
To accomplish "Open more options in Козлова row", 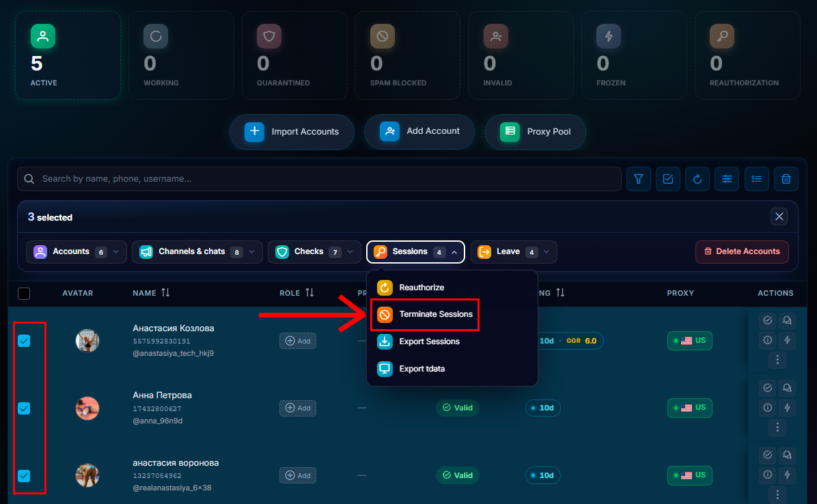I will (777, 360).
